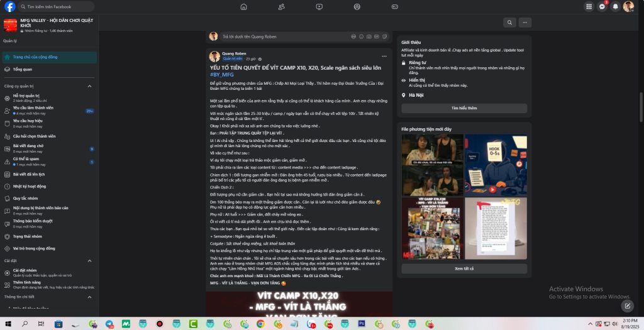Image resolution: width=644 pixels, height=330 pixels.
Task: Select "Tổng quan" in the sidebar
Action: coord(23,69)
